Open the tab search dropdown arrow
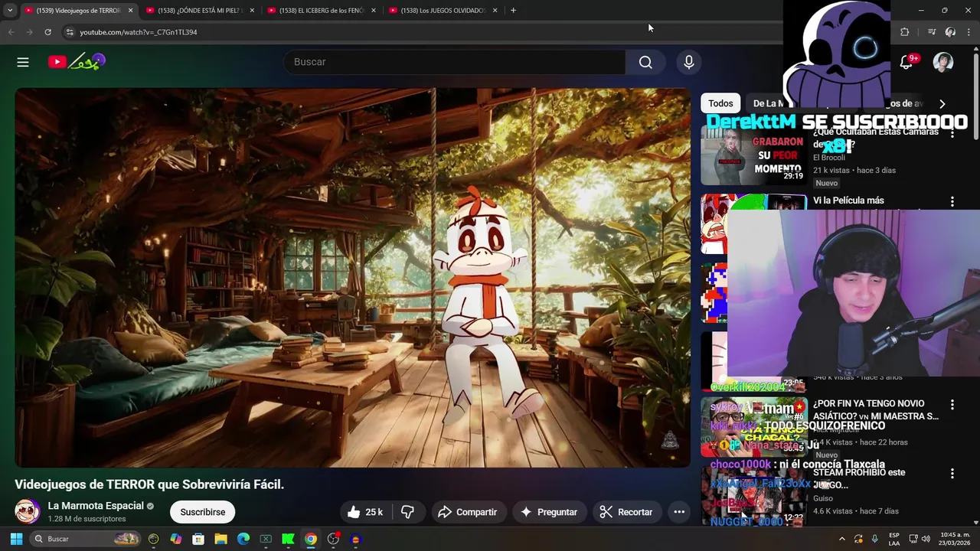The width and height of the screenshot is (980, 551). pos(10,10)
